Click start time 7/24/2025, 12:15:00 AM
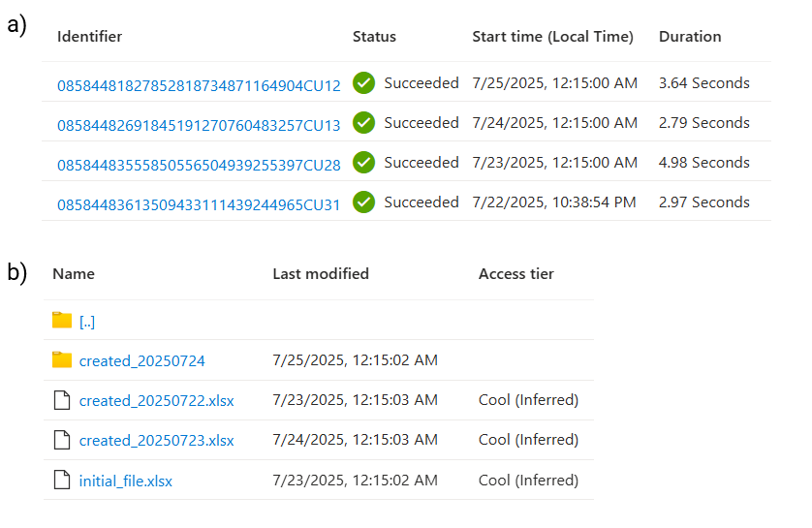 (x=554, y=123)
